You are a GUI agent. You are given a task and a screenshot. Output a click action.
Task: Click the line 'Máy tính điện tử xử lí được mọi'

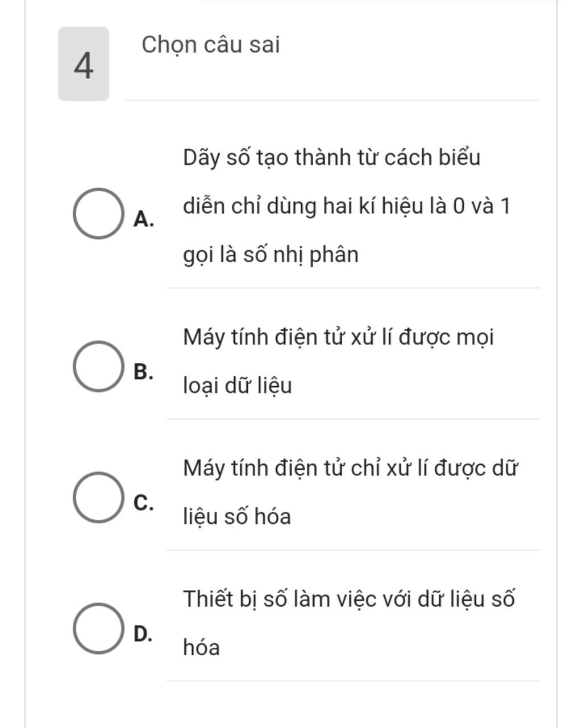click(339, 338)
